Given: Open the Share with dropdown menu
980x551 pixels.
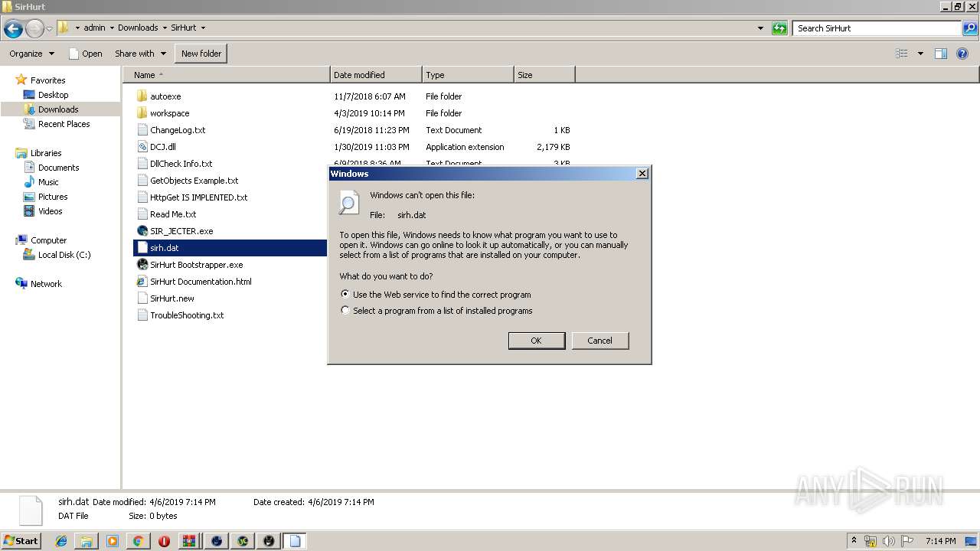Looking at the screenshot, I should tap(140, 54).
